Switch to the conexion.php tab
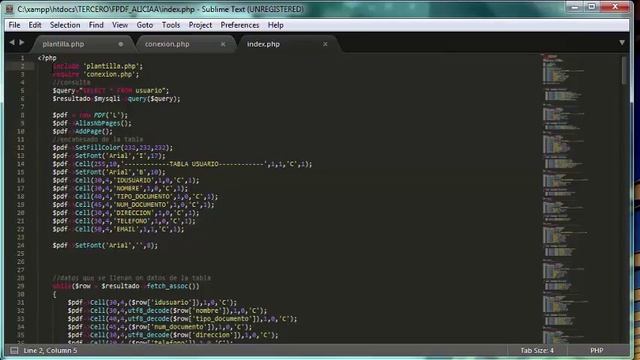 167,44
